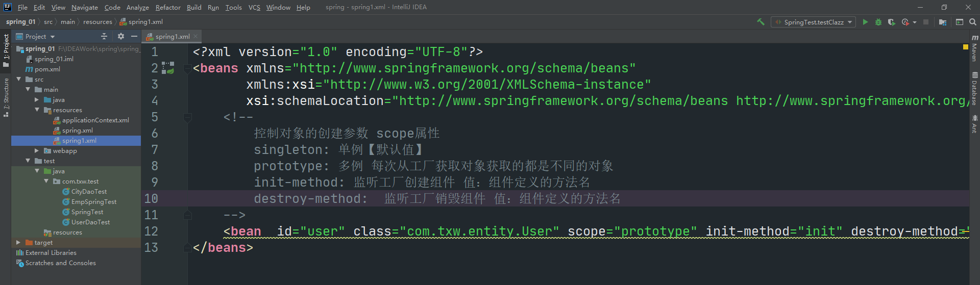Open Project Structure icon in toolbar
The width and height of the screenshot is (980, 285).
coord(943,22)
